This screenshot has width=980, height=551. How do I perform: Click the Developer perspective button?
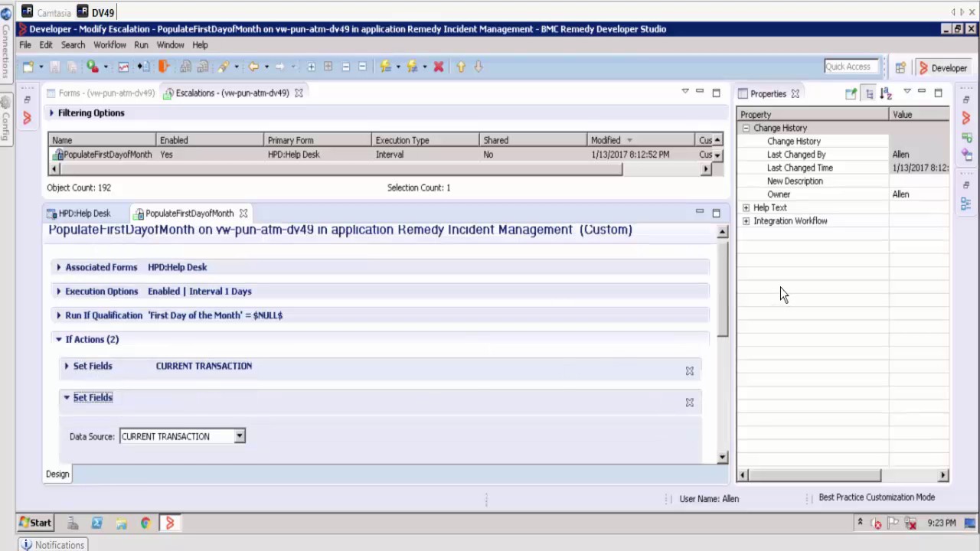(943, 68)
